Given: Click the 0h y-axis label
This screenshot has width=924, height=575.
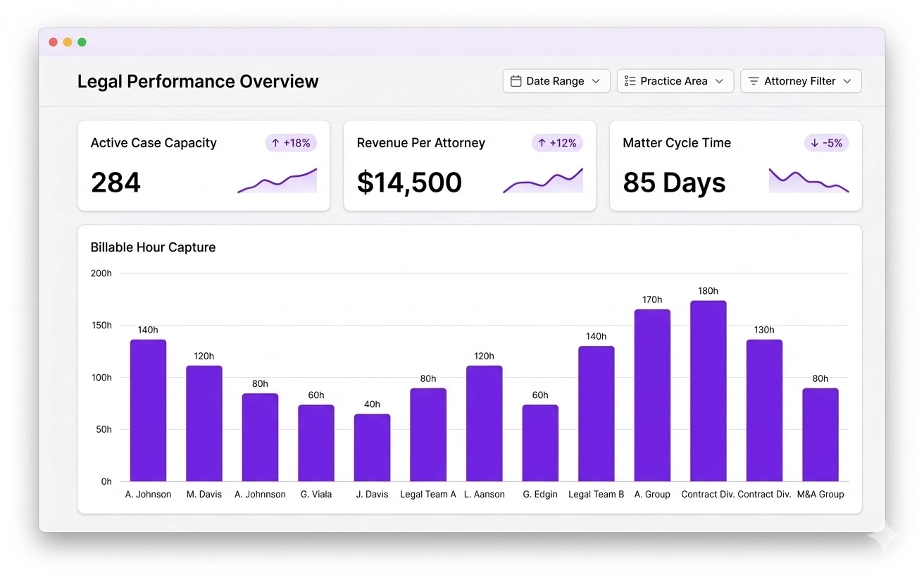Looking at the screenshot, I should coord(106,481).
